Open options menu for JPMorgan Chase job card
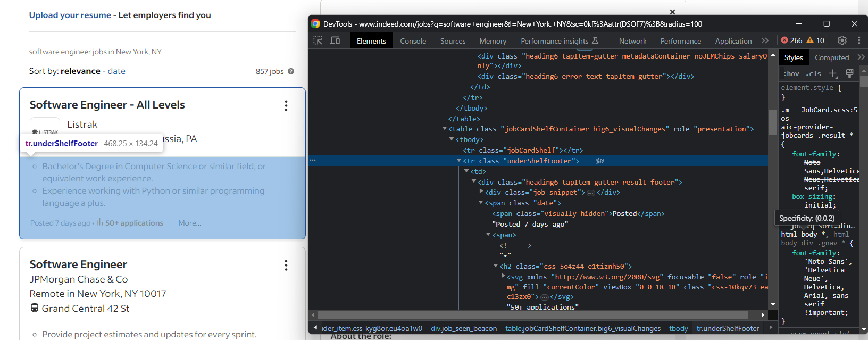The height and width of the screenshot is (340, 868). (x=286, y=265)
